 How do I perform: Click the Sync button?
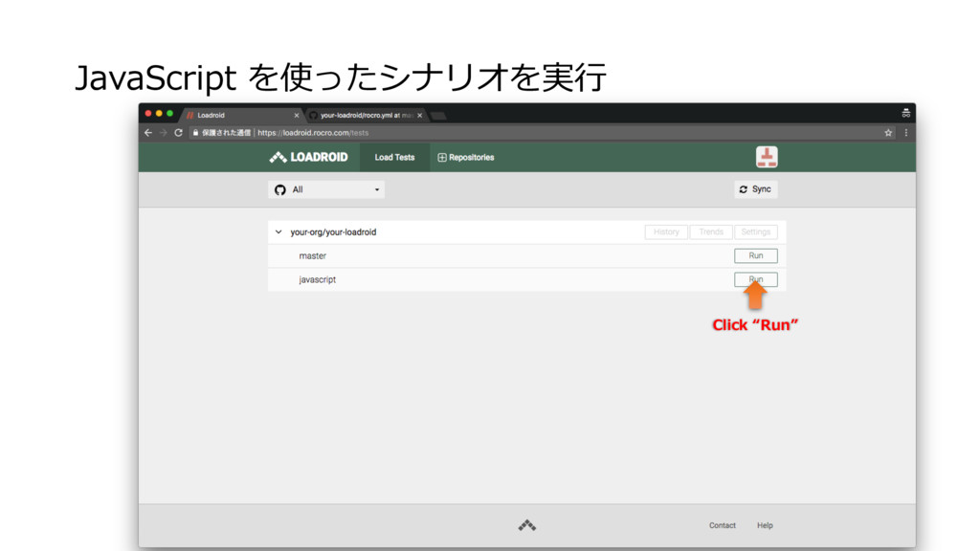(x=756, y=189)
